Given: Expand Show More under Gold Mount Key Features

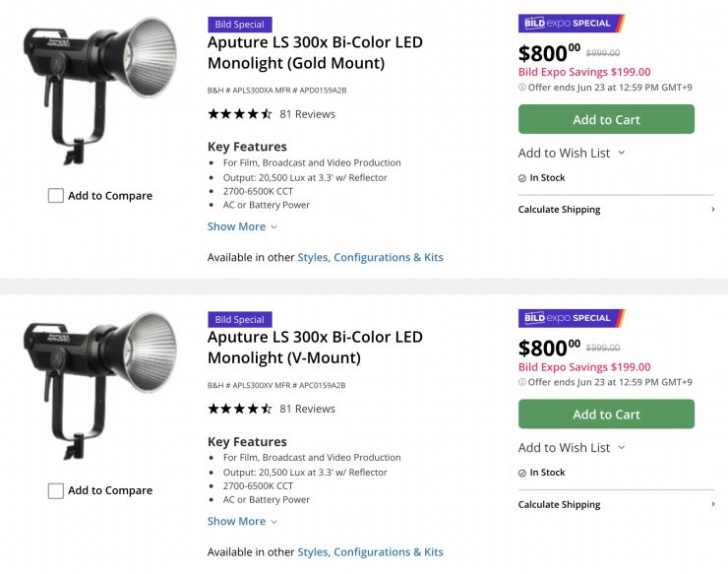Looking at the screenshot, I should 242,226.
